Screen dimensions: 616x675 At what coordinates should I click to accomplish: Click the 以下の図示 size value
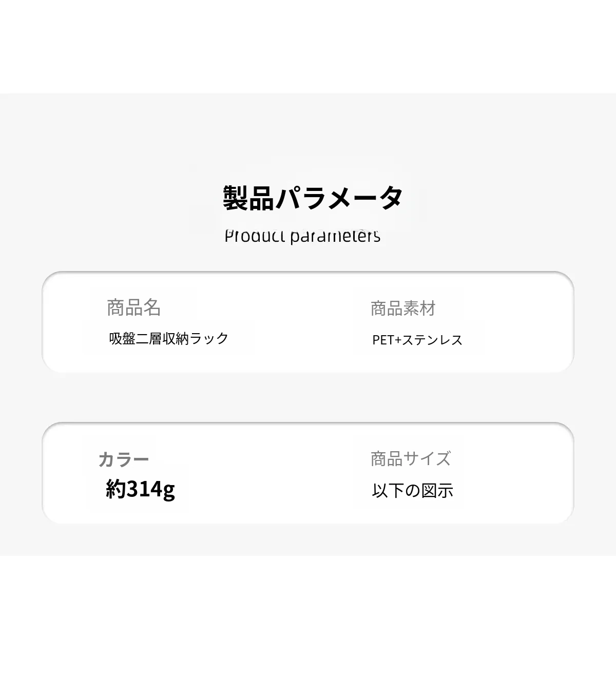click(412, 491)
